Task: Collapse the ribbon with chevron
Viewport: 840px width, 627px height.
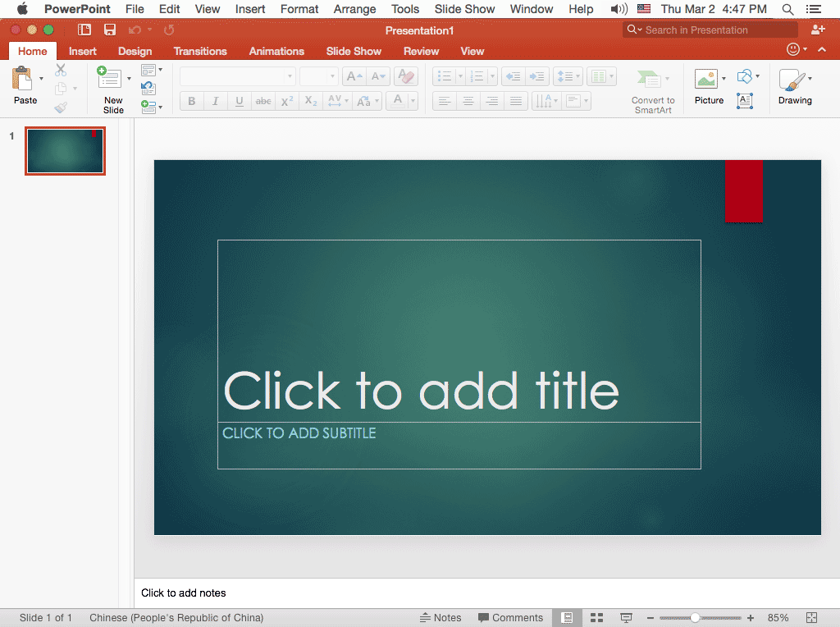Action: 822,50
